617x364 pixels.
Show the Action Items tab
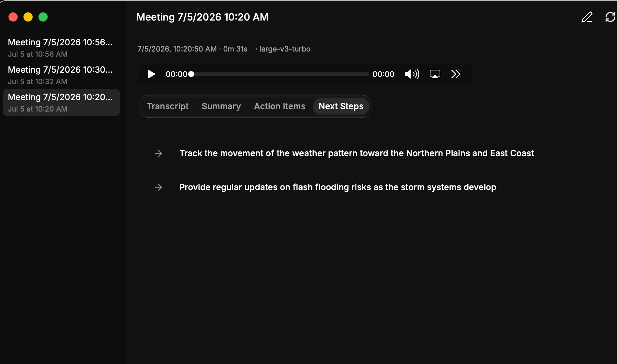tap(280, 106)
